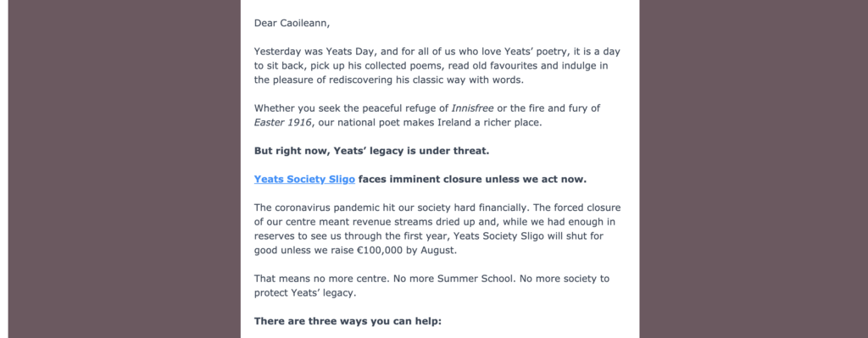
Task: Click 'protect Yeats' legacy' line
Action: 305,292
